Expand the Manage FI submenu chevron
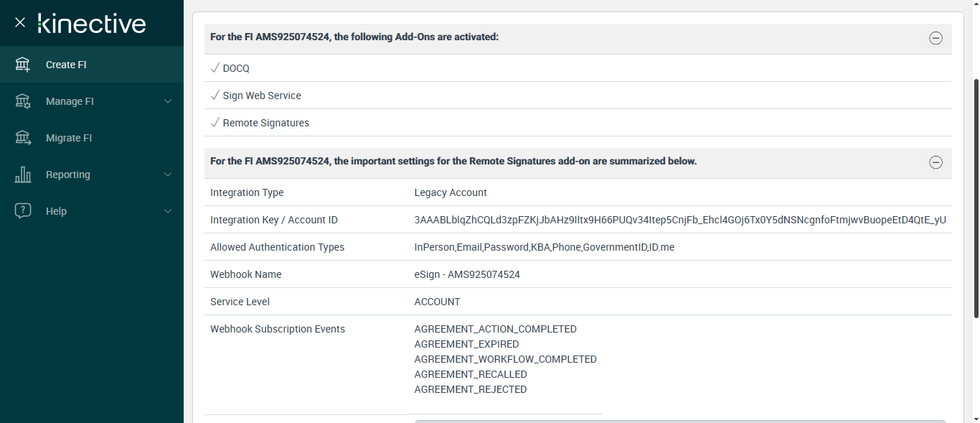The image size is (980, 423). [168, 101]
